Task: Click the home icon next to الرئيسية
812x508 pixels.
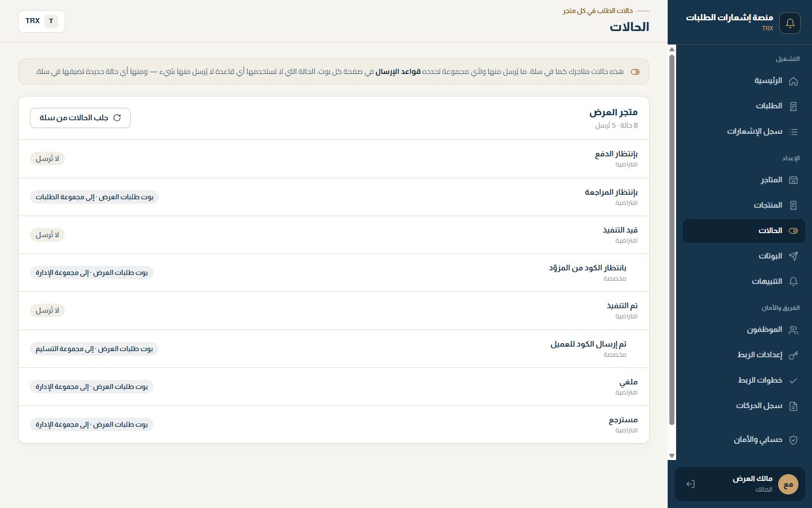Action: [793, 81]
